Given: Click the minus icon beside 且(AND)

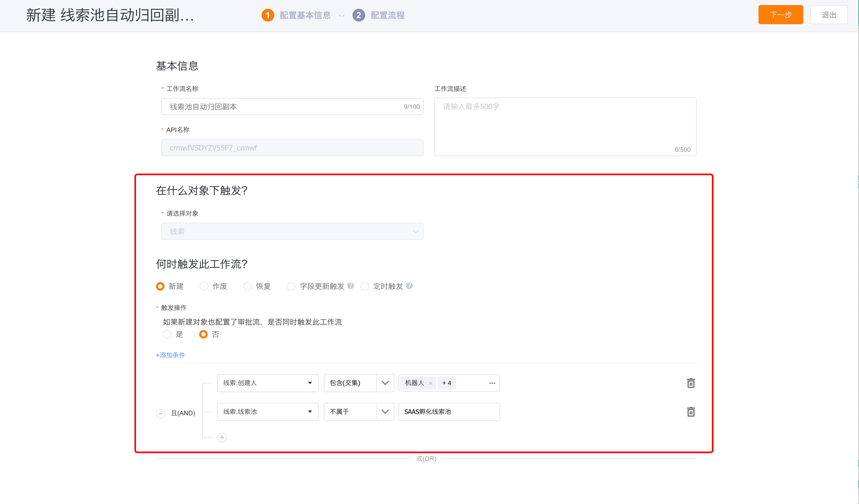Looking at the screenshot, I should (x=160, y=413).
